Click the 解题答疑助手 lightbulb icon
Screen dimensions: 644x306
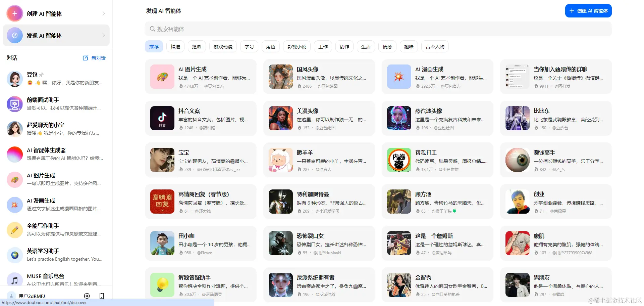(x=162, y=285)
